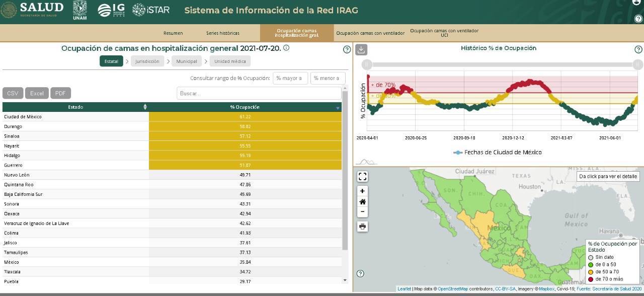Print the occupancy map
644x296 pixels.
click(x=362, y=227)
